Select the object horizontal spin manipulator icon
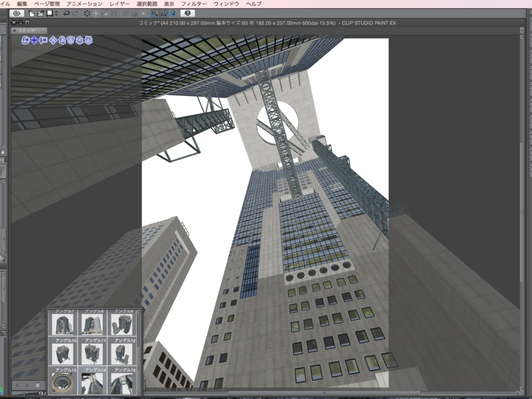This screenshot has width=532, height=399. coord(79,41)
